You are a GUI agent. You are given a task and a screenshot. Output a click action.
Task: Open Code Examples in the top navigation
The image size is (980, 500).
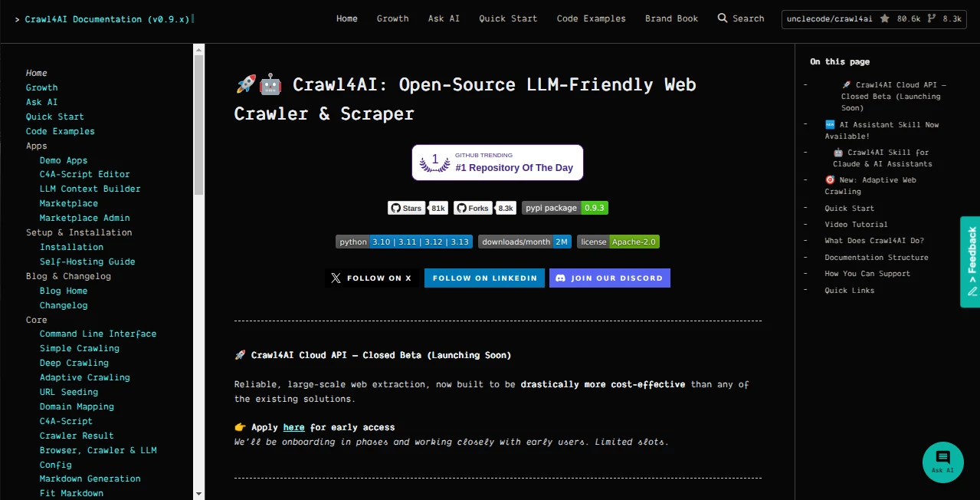coord(592,18)
